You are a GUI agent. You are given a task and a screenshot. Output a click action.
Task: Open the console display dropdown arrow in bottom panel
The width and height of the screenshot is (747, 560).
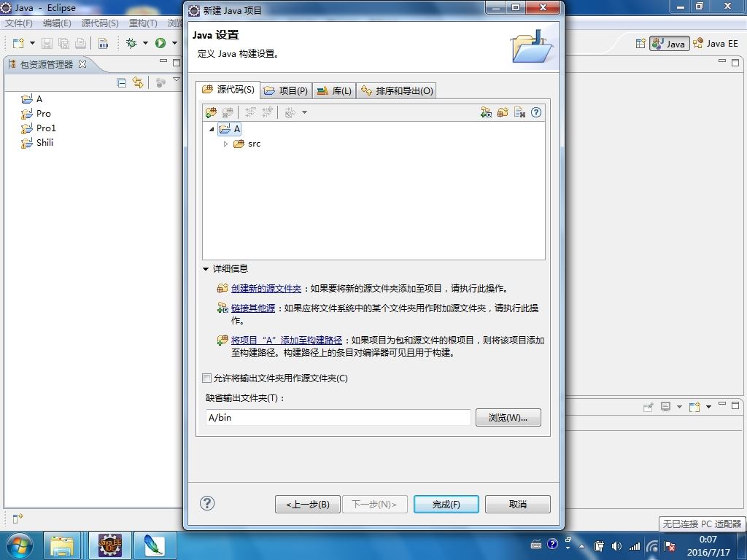tap(679, 407)
